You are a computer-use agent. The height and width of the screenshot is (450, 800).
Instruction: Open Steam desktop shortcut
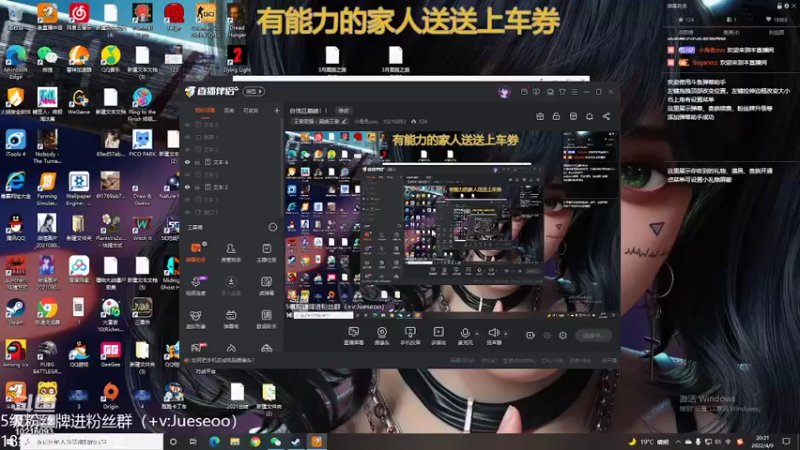click(x=15, y=312)
